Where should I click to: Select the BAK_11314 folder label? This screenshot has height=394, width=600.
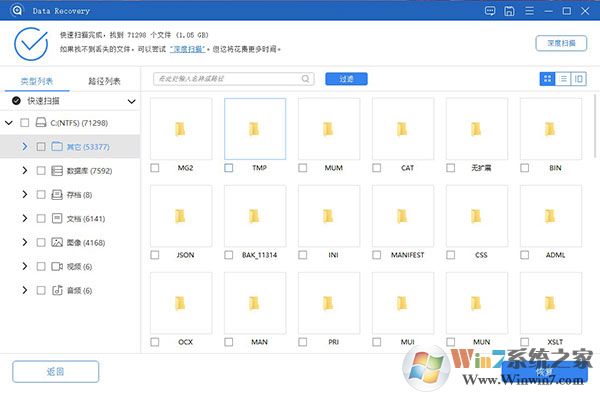coord(259,255)
